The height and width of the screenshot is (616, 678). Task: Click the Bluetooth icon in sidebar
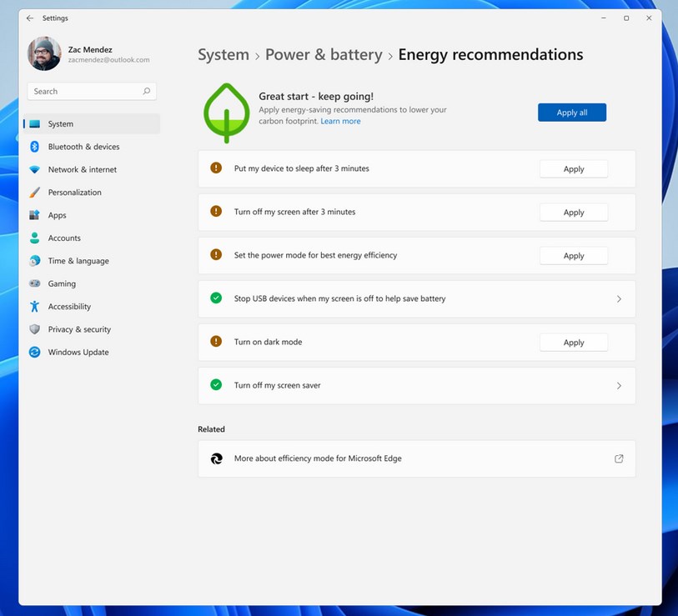[x=34, y=147]
